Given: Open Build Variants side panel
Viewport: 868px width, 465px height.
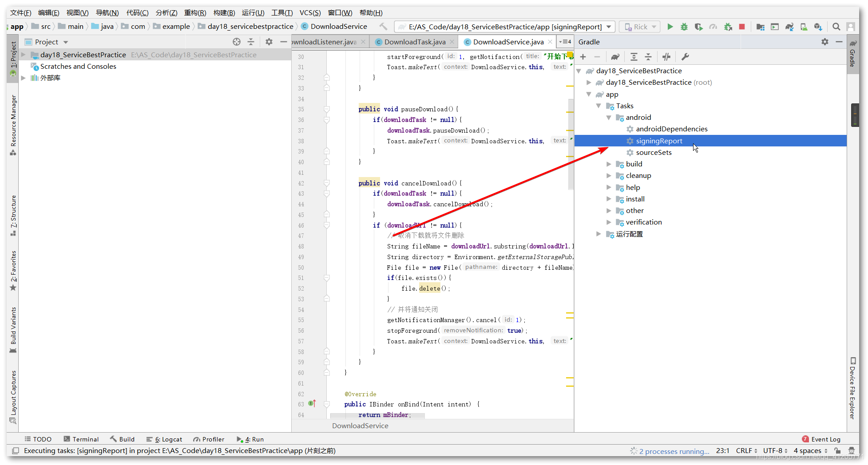Looking at the screenshot, I should tap(13, 331).
